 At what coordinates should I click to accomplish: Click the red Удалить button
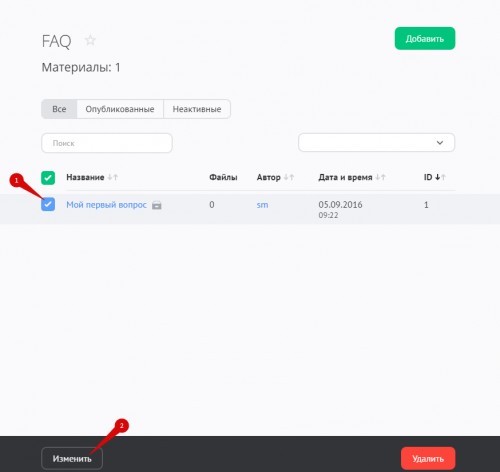coord(428,458)
